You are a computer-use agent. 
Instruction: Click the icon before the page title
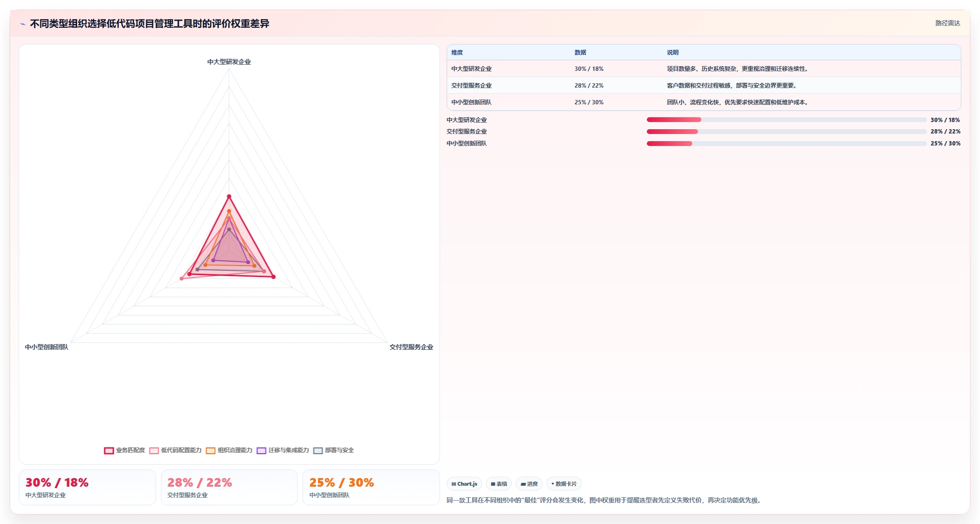[23, 24]
